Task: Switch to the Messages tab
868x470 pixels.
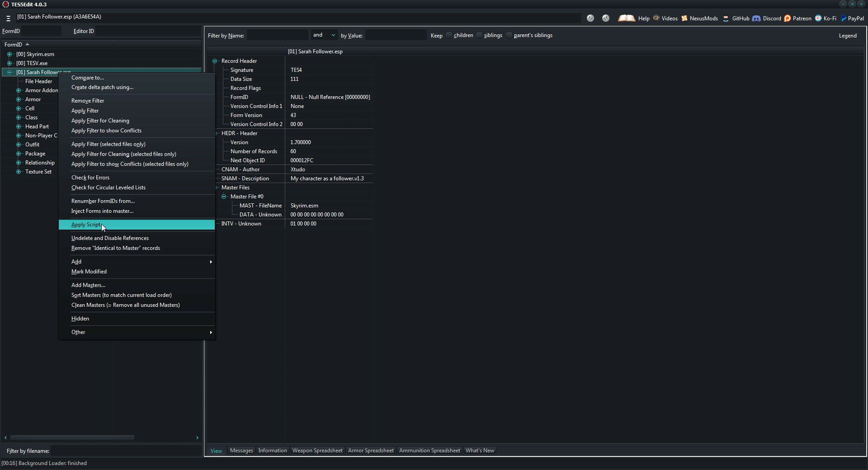Action: pos(241,451)
